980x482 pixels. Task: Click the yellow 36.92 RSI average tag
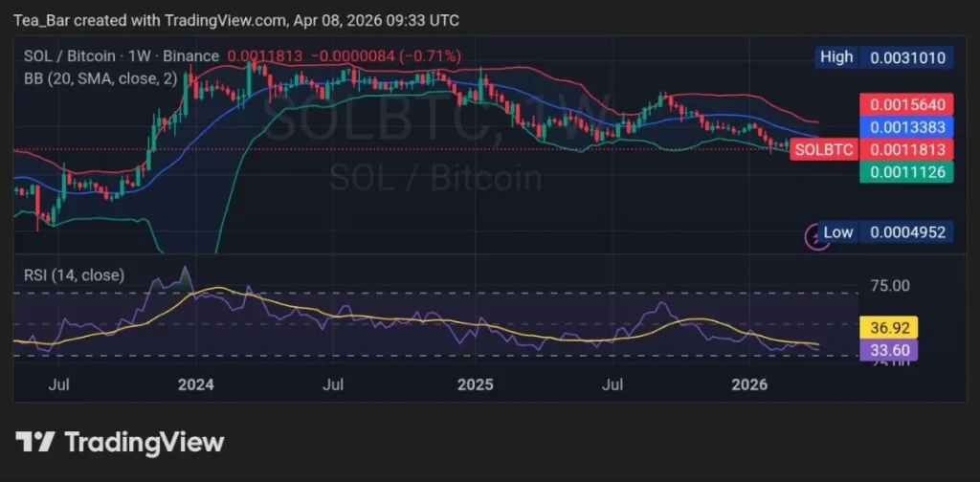pyautogui.click(x=889, y=328)
